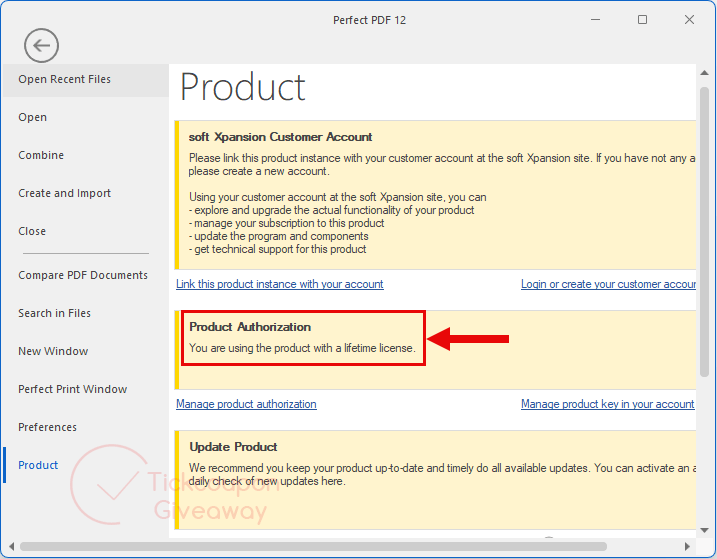
Task: Click the vertical scrollbar up arrow
Action: coord(704,73)
